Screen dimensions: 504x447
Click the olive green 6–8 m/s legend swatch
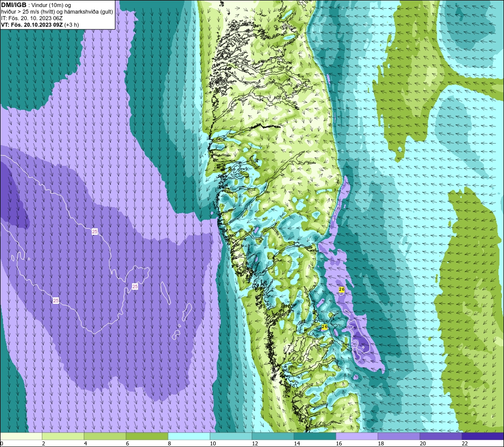point(147,436)
